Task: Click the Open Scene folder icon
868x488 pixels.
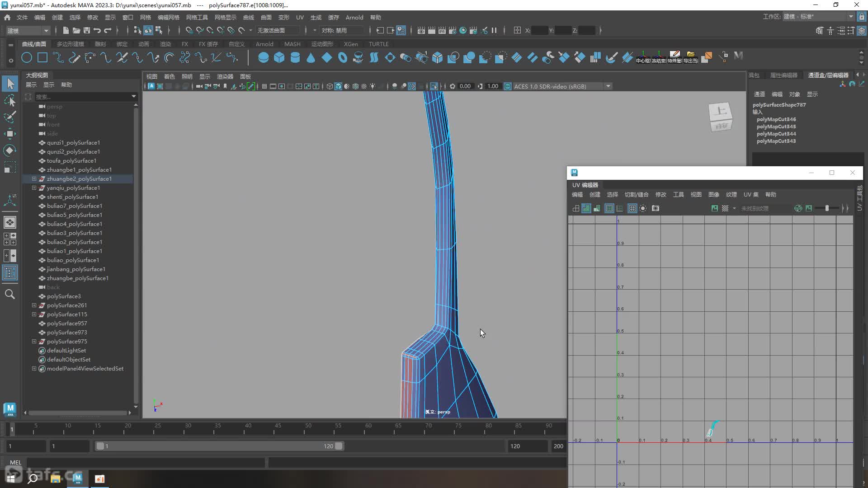Action: [76, 30]
